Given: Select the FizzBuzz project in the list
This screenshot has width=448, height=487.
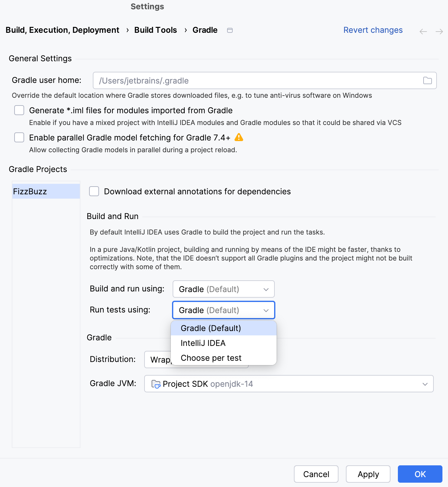Looking at the screenshot, I should pyautogui.click(x=46, y=191).
